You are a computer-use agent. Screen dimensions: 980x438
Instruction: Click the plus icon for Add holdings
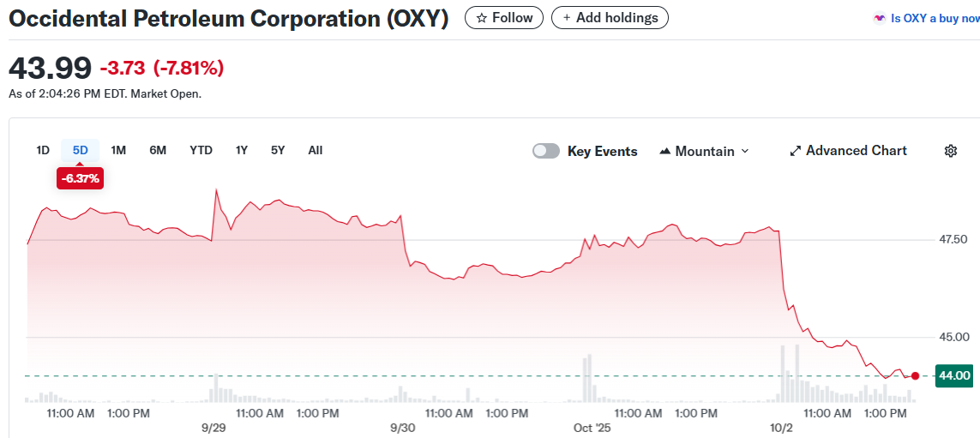tap(567, 18)
